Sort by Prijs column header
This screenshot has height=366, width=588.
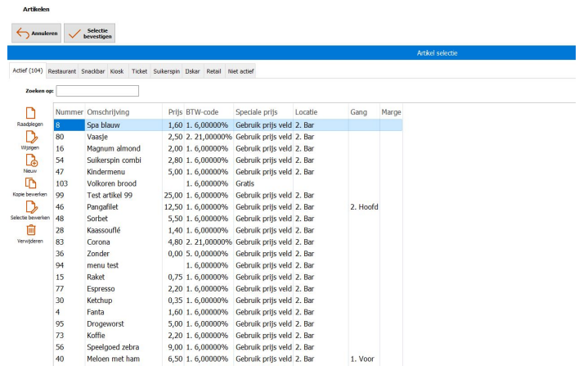[x=173, y=111]
